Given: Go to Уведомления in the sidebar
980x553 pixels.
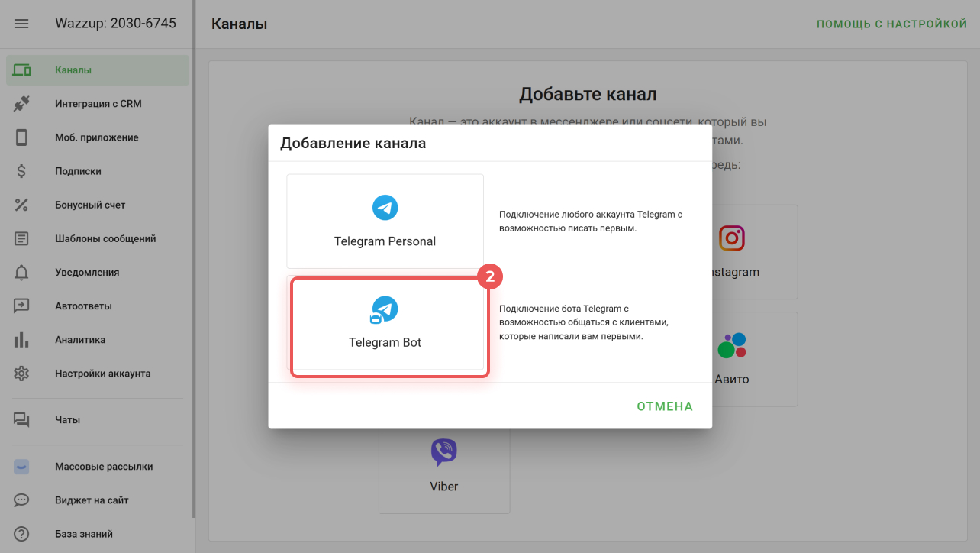Looking at the screenshot, I should (98, 273).
